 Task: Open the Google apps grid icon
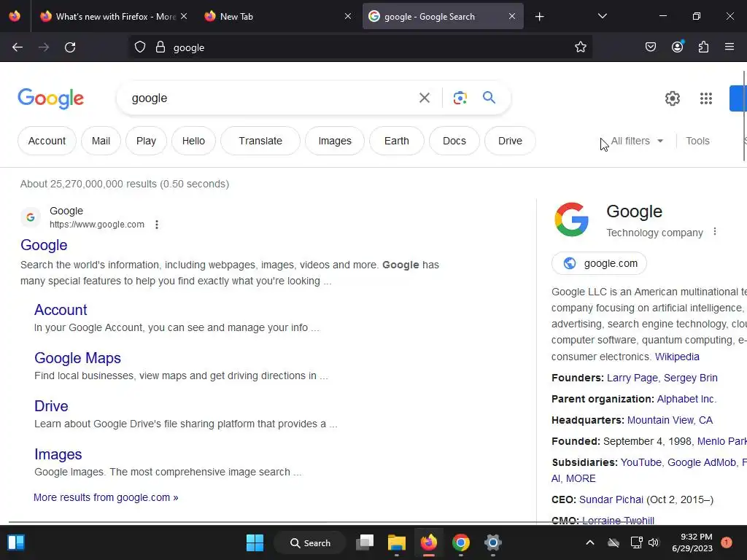(x=706, y=98)
